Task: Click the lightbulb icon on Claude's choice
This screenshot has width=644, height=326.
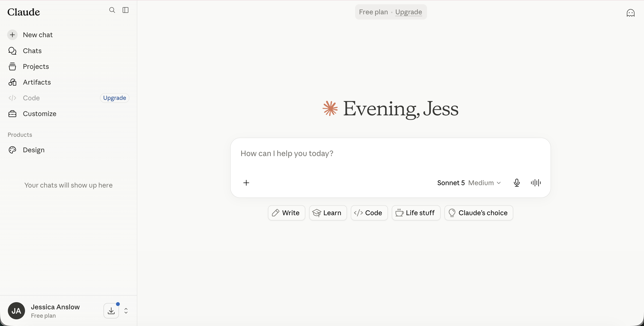Action: click(x=452, y=213)
